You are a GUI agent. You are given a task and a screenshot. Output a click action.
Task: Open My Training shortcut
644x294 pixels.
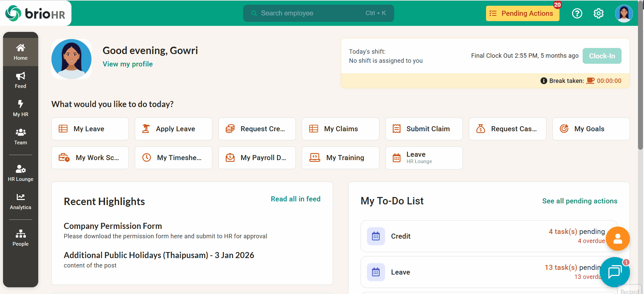tap(340, 158)
